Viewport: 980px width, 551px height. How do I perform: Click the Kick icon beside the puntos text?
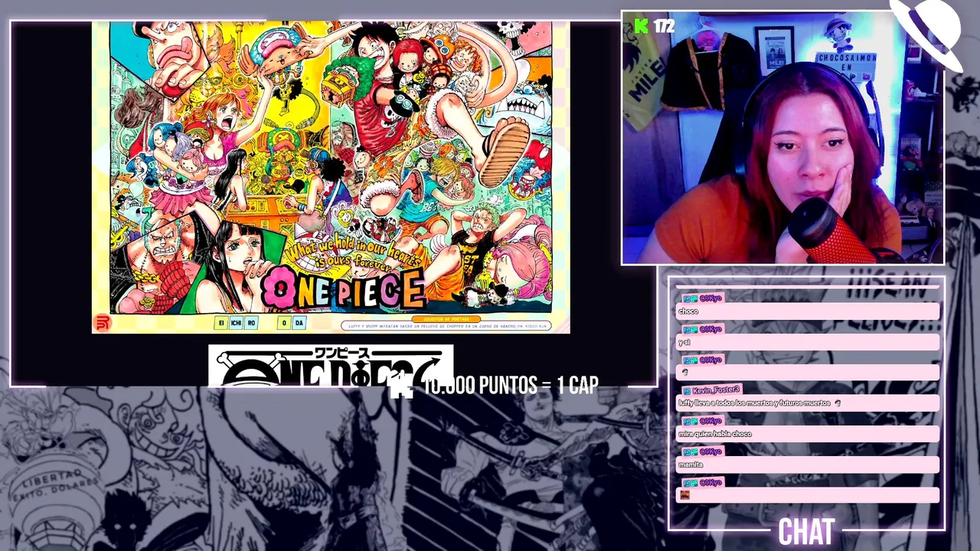point(401,386)
